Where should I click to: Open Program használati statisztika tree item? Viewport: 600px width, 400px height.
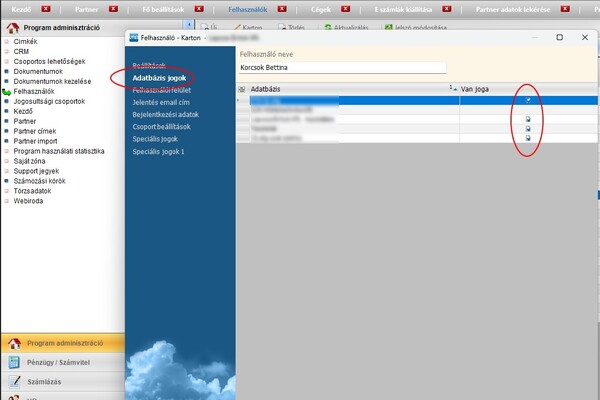(x=59, y=151)
